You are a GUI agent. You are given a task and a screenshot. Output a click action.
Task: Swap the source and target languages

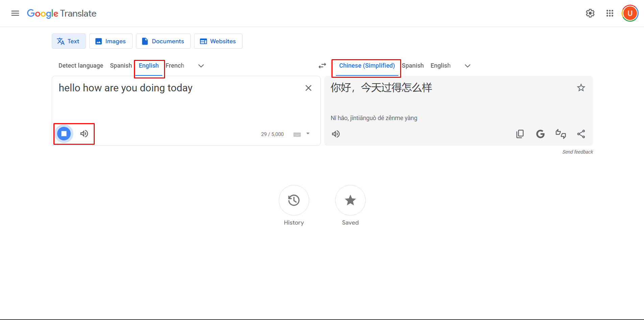(322, 66)
